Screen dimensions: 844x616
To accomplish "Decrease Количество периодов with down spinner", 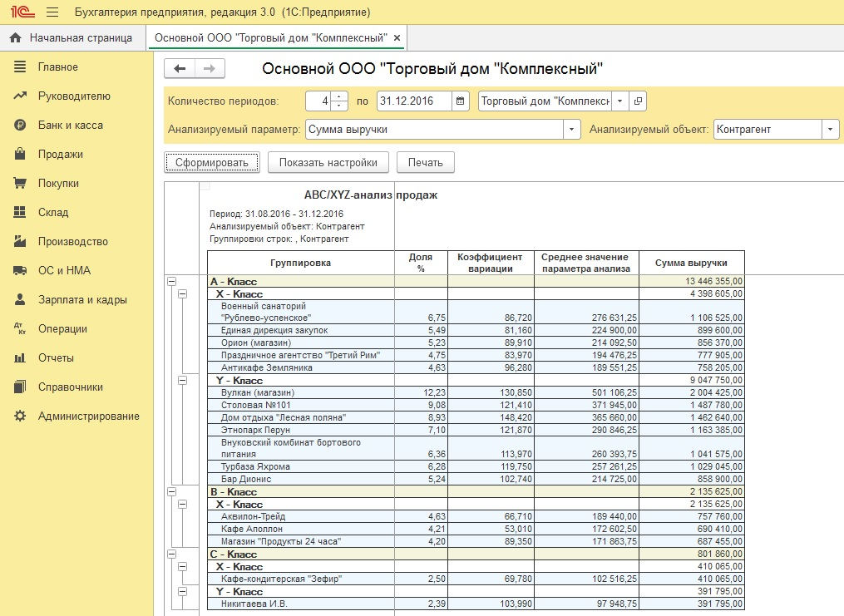I will point(339,106).
